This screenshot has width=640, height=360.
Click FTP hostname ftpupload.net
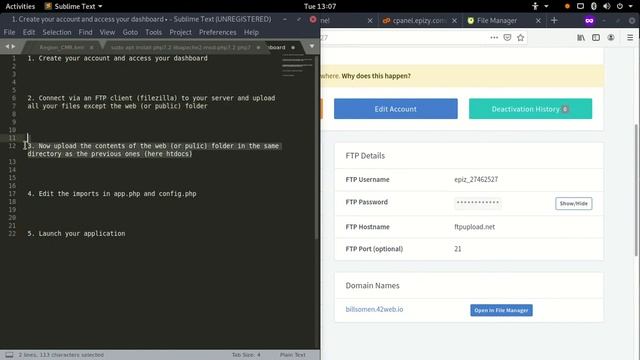(474, 227)
